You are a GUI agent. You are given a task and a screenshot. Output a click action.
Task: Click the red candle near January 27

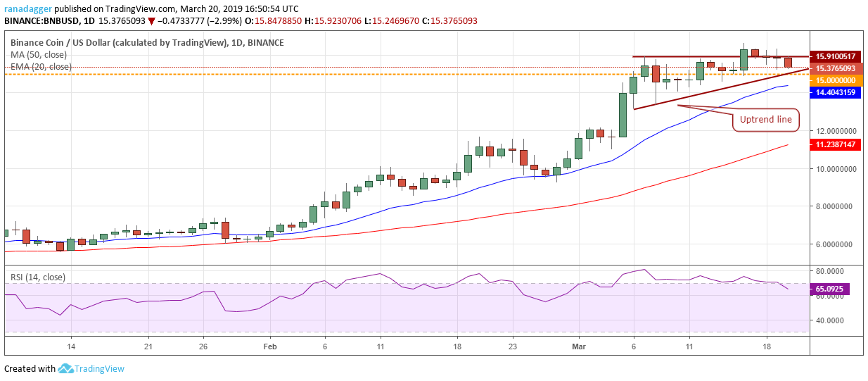[225, 230]
